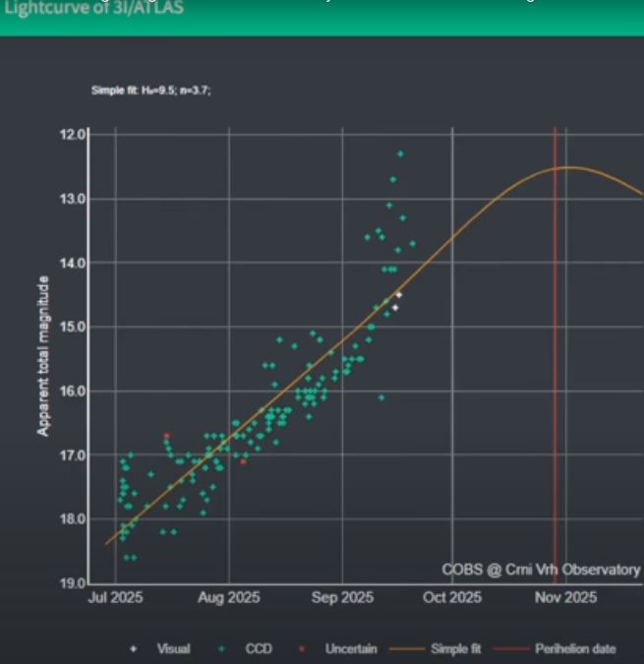Click the 19.0 y-axis tick label
The width and height of the screenshot is (644, 664).
[x=73, y=583]
